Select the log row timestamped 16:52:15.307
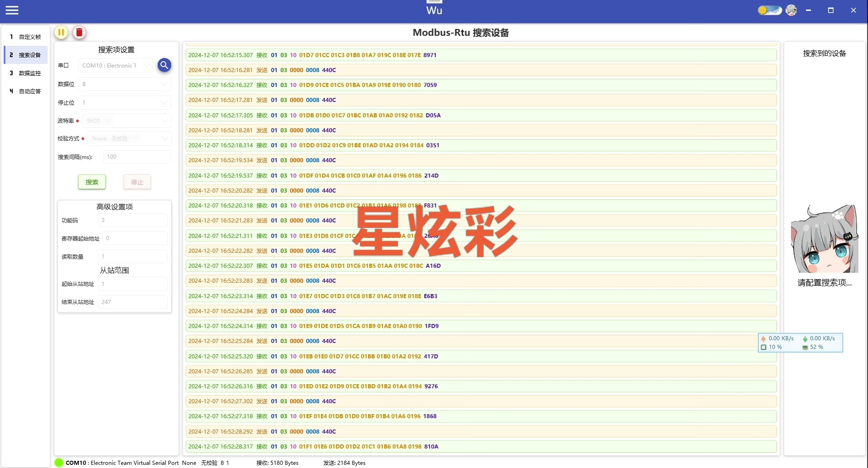 coord(481,55)
